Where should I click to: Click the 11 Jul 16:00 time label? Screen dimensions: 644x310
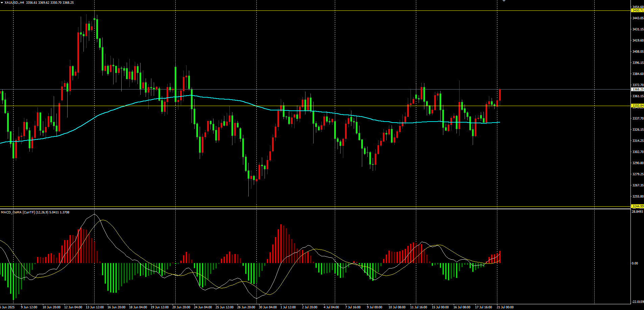pyautogui.click(x=419, y=307)
